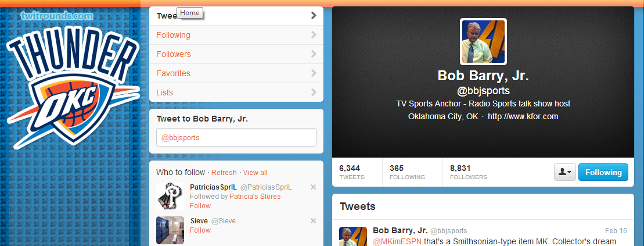Click the @bbjsports handle in header
The width and height of the screenshot is (644, 246).
483,91
